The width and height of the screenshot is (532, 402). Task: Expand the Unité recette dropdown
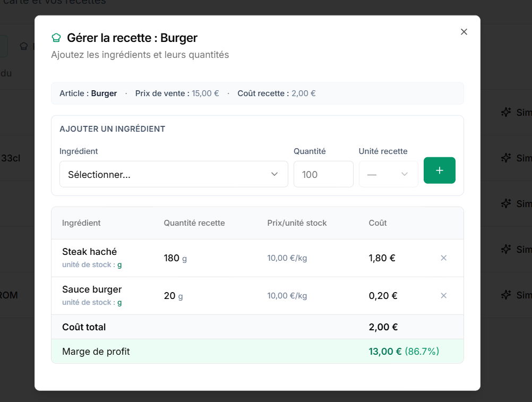coord(388,174)
